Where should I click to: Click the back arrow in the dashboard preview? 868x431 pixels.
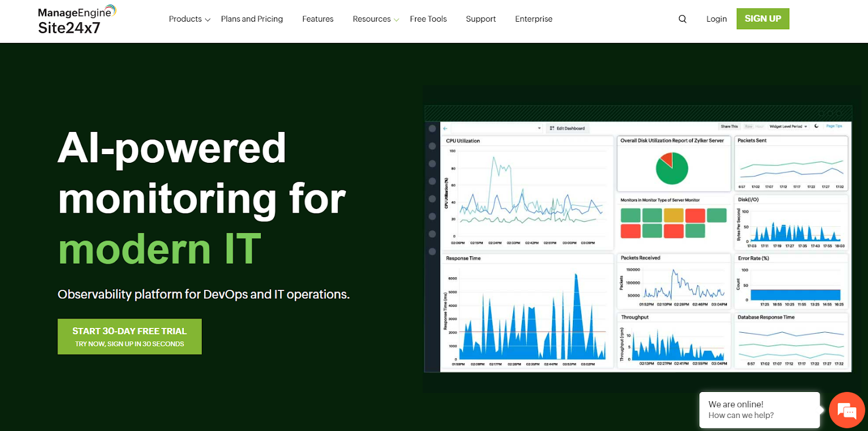[445, 129]
